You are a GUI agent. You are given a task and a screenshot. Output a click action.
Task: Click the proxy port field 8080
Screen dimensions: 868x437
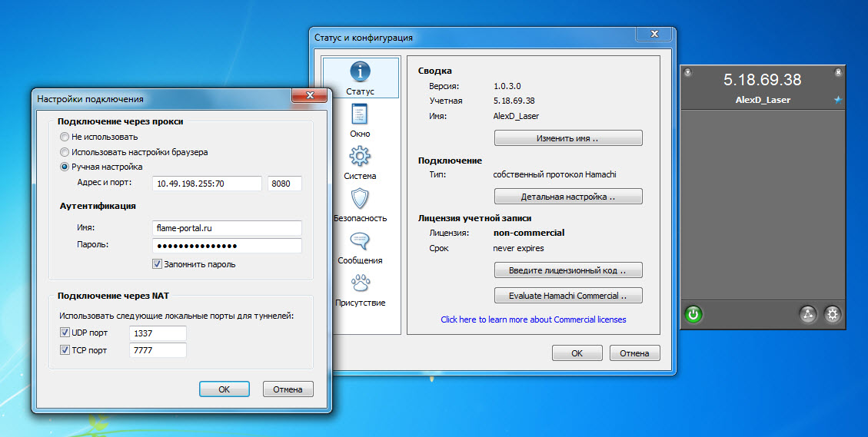(284, 184)
